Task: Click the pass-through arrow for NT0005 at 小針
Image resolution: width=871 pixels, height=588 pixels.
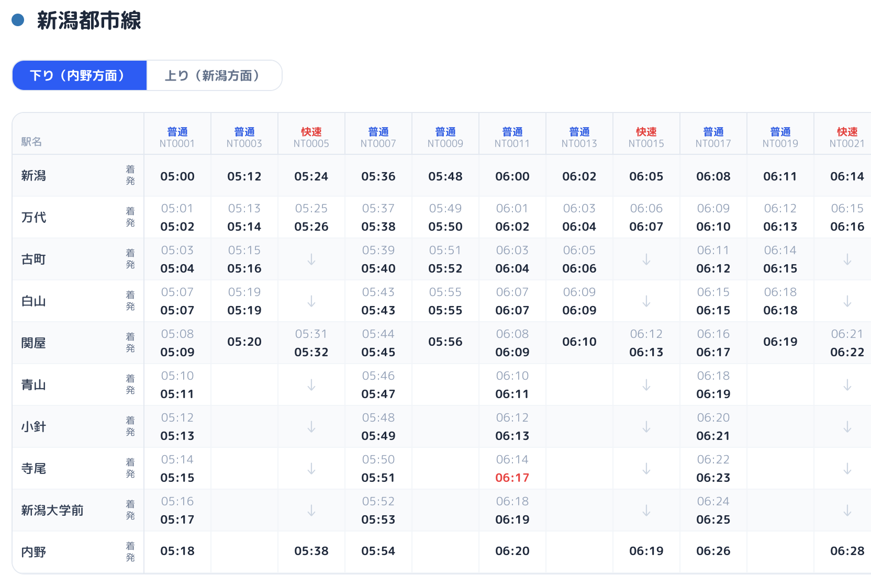Action: pyautogui.click(x=311, y=427)
